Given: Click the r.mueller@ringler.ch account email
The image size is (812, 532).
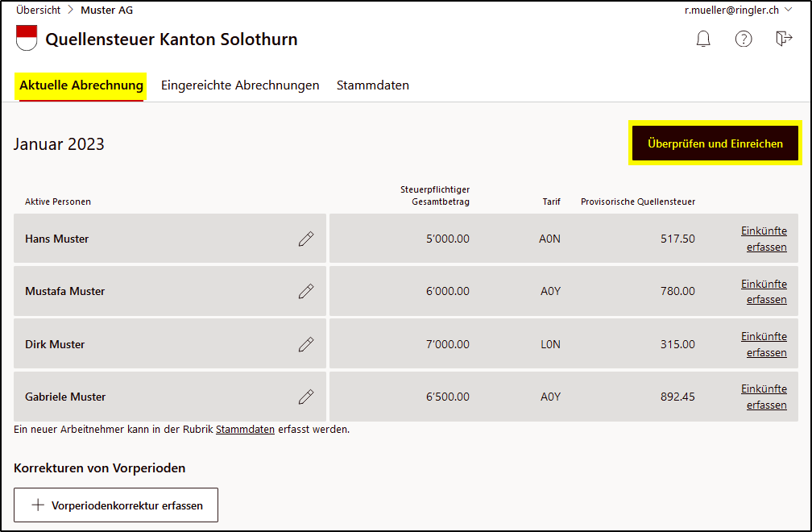Looking at the screenshot, I should [731, 10].
